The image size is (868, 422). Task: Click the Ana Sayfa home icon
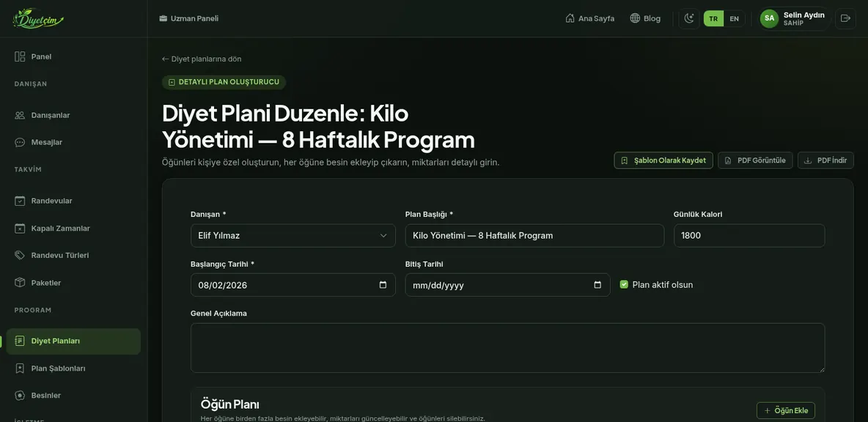[x=570, y=18]
